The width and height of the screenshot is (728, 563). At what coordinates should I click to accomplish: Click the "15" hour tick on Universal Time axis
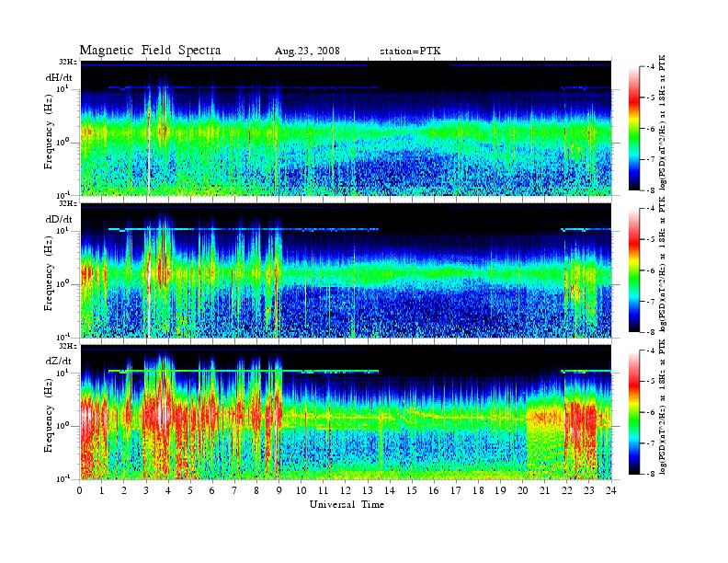click(412, 490)
